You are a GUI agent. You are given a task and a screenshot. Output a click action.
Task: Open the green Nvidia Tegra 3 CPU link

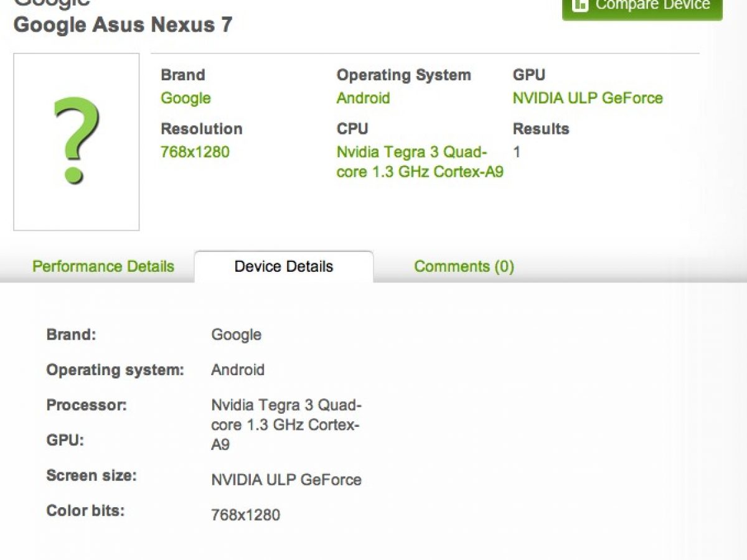click(419, 162)
